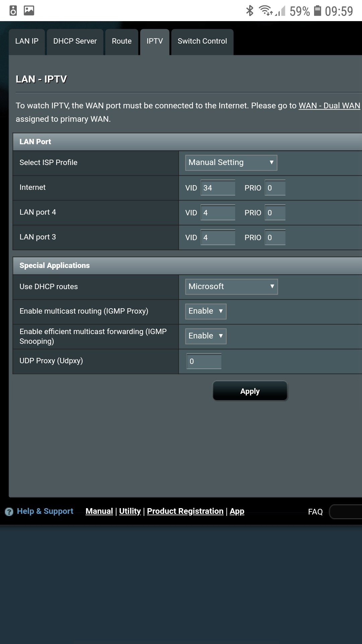The image size is (362, 644).
Task: Open the Route tab
Action: click(122, 42)
